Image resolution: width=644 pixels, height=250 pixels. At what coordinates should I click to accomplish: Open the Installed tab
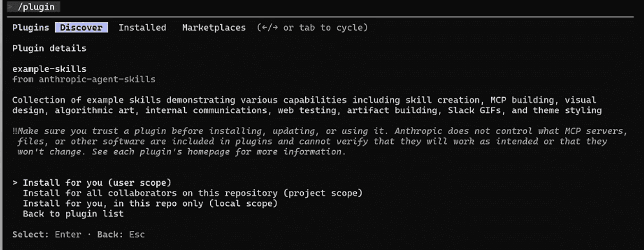[142, 28]
